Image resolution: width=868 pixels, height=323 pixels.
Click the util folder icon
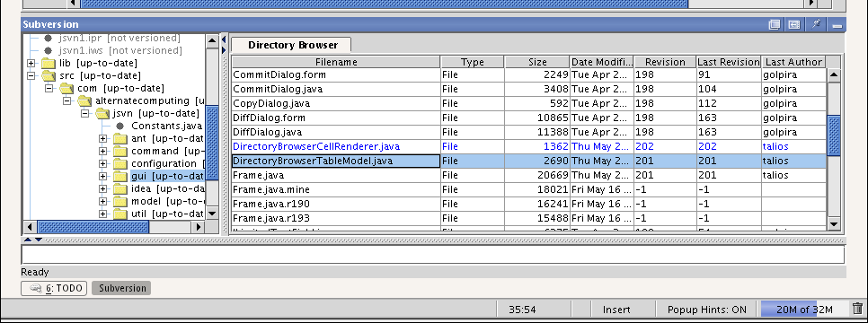tap(120, 214)
